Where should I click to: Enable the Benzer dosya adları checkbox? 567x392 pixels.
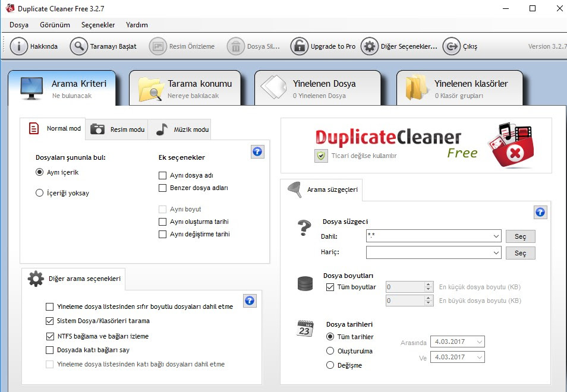163,188
